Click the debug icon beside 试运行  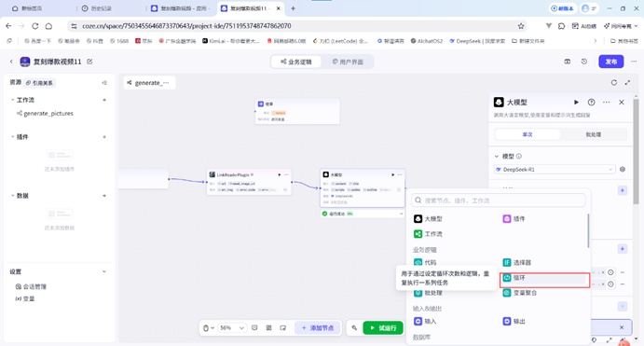354,328
